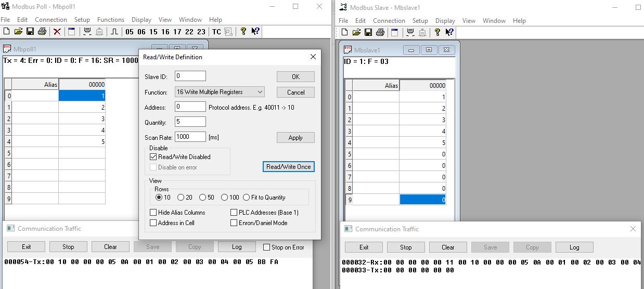
Task: Open Modbus Slave Display menu
Action: (445, 21)
